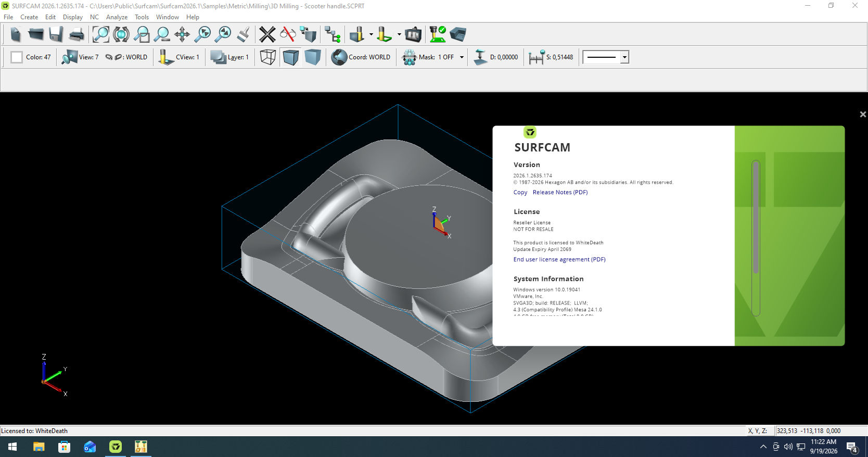Click the Color: 47 swatch
Viewport: 868px width, 457px height.
(x=17, y=57)
